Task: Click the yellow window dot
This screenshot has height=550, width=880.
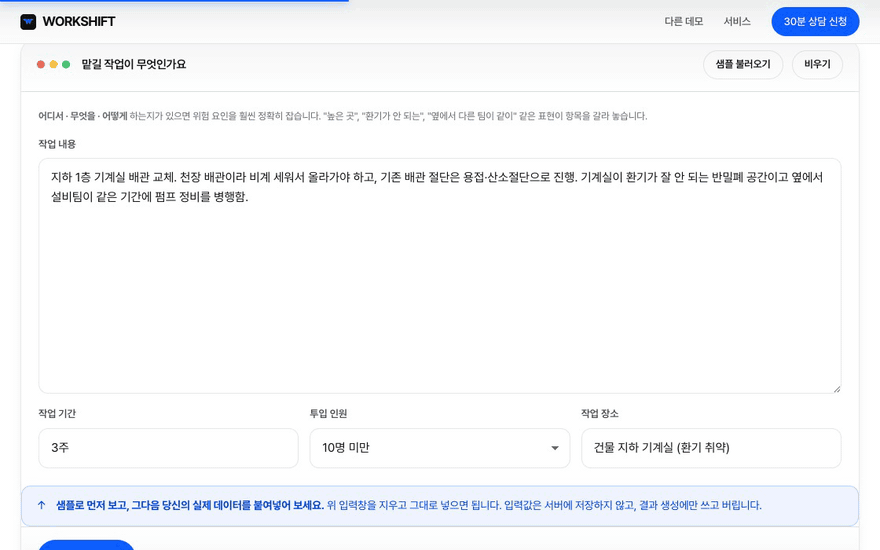Action: coord(53,65)
